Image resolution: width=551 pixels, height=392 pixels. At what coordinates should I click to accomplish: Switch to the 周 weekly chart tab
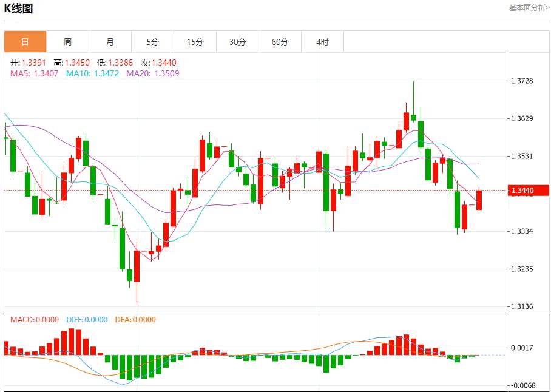point(67,41)
